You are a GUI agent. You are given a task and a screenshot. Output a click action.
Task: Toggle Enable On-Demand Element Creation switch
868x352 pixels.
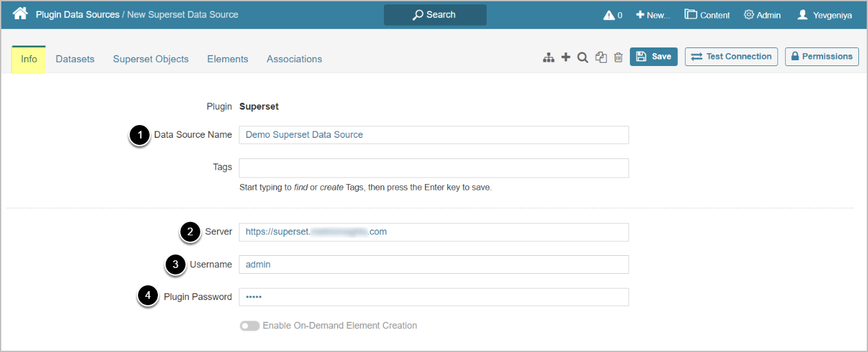[250, 326]
